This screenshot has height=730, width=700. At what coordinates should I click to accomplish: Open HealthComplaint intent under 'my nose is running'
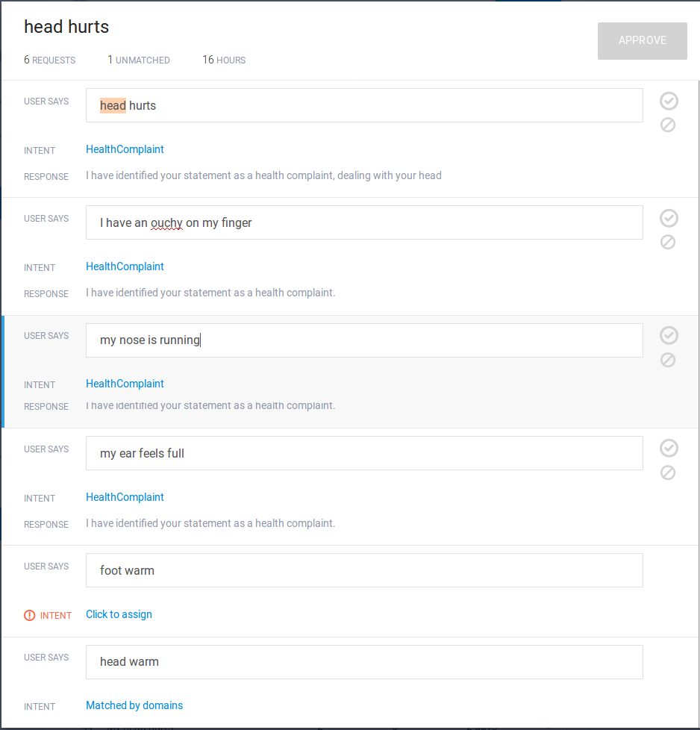click(x=125, y=384)
